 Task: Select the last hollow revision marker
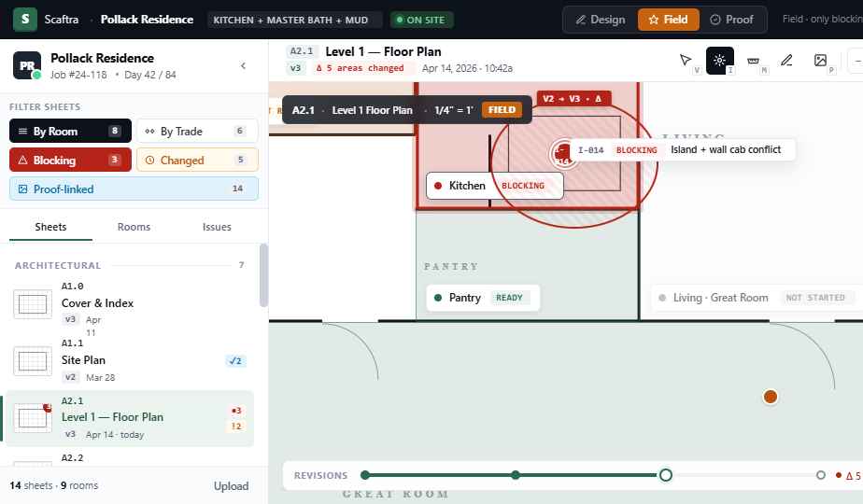tap(821, 475)
